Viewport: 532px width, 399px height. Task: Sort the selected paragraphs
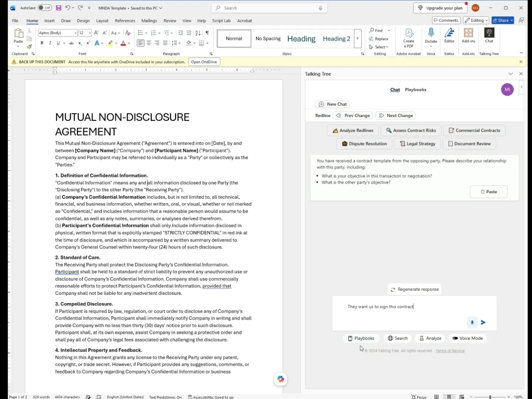pos(198,33)
